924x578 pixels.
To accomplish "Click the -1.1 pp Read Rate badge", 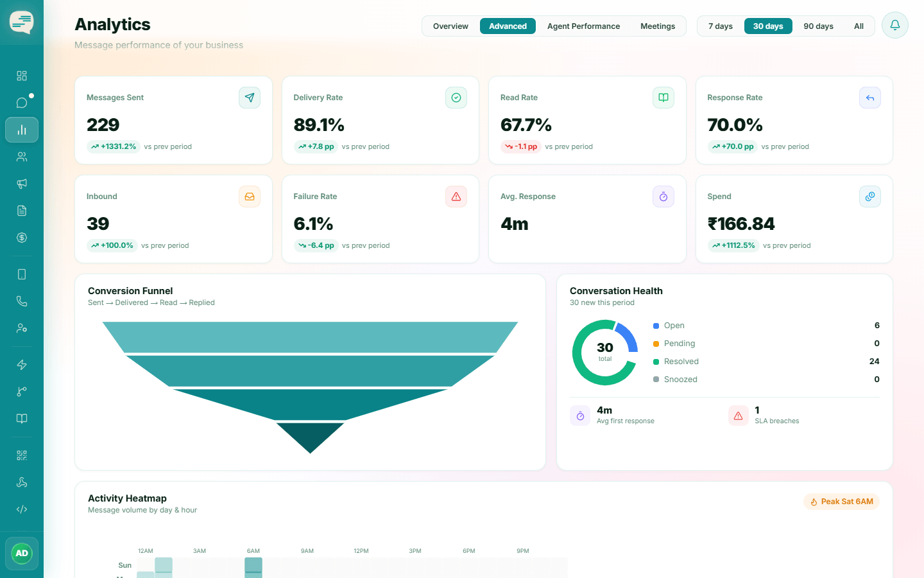I will tap(521, 146).
